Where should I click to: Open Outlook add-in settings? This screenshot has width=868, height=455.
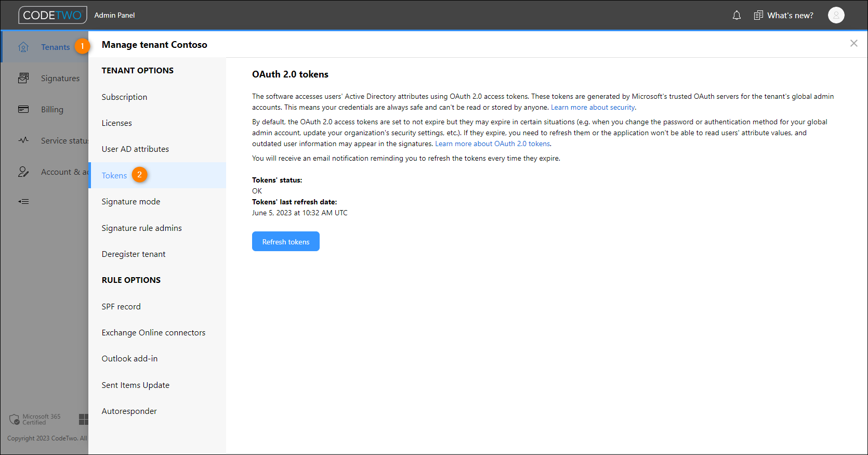point(157,358)
